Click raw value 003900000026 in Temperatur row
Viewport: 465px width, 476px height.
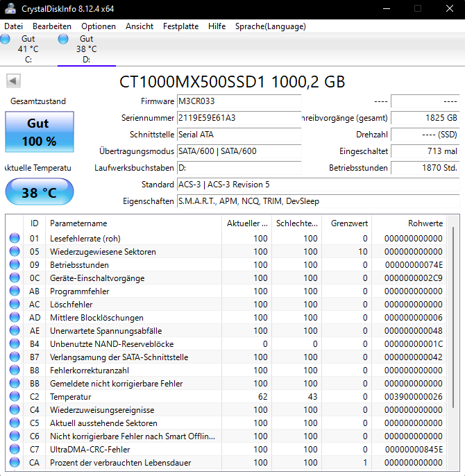[413, 397]
